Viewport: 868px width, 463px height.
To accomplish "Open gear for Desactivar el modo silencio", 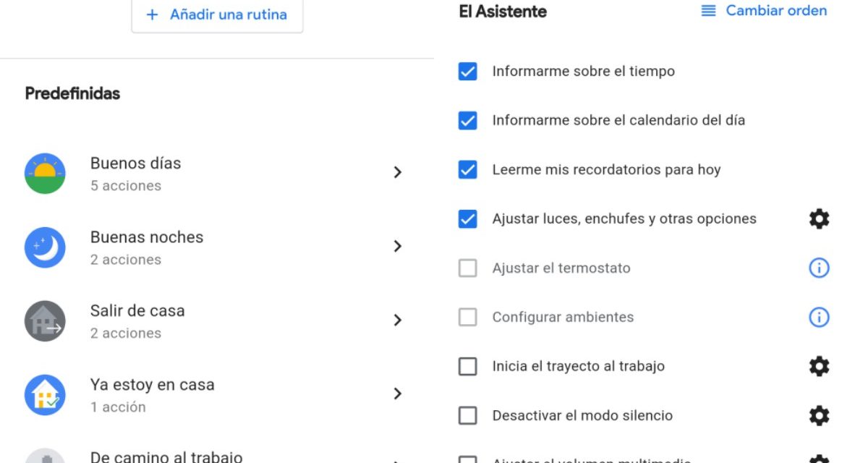I will point(819,415).
